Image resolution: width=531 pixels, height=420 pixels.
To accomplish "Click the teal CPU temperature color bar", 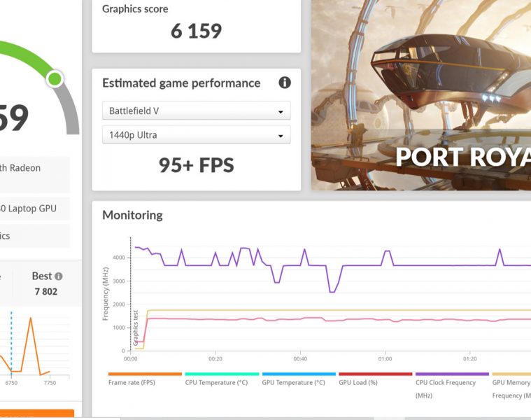I will coord(222,374).
